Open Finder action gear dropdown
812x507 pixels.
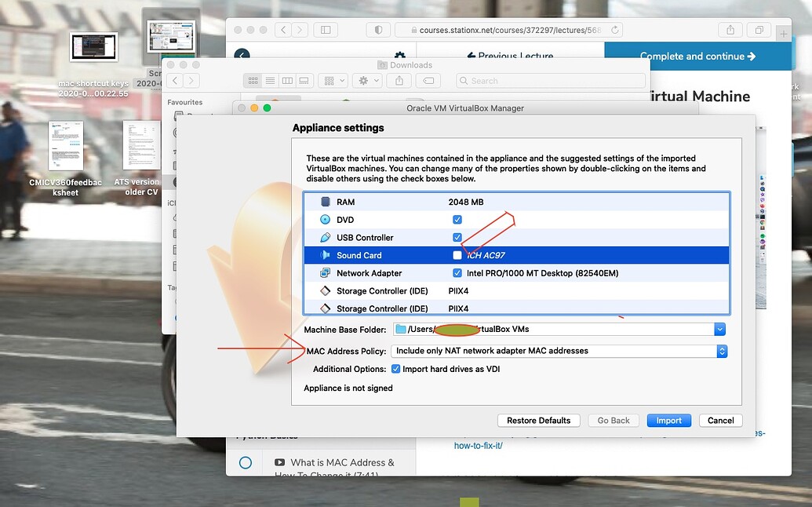[x=367, y=81]
